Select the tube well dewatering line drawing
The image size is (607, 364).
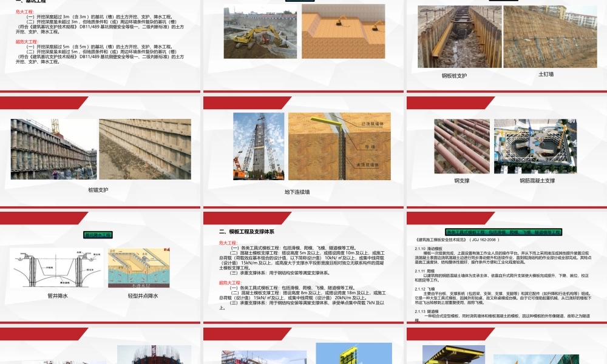coord(56,268)
